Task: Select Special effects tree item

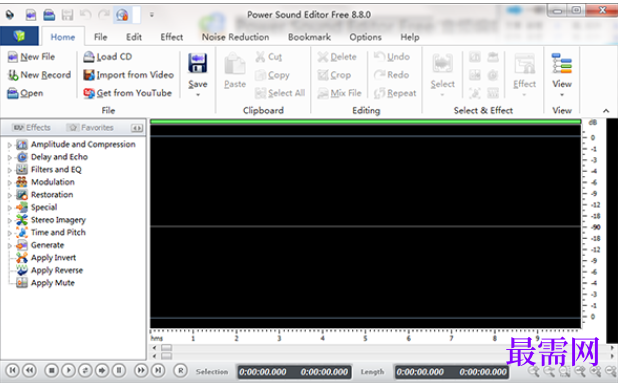Action: coord(44,207)
